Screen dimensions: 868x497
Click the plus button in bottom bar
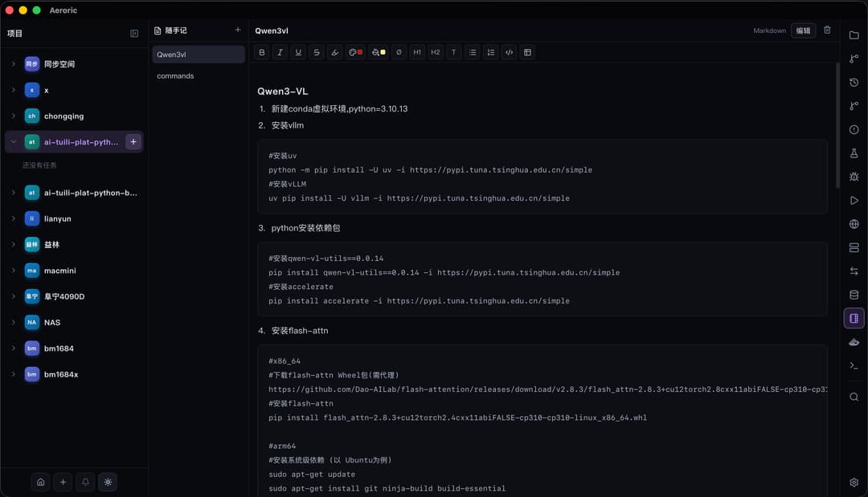point(63,482)
